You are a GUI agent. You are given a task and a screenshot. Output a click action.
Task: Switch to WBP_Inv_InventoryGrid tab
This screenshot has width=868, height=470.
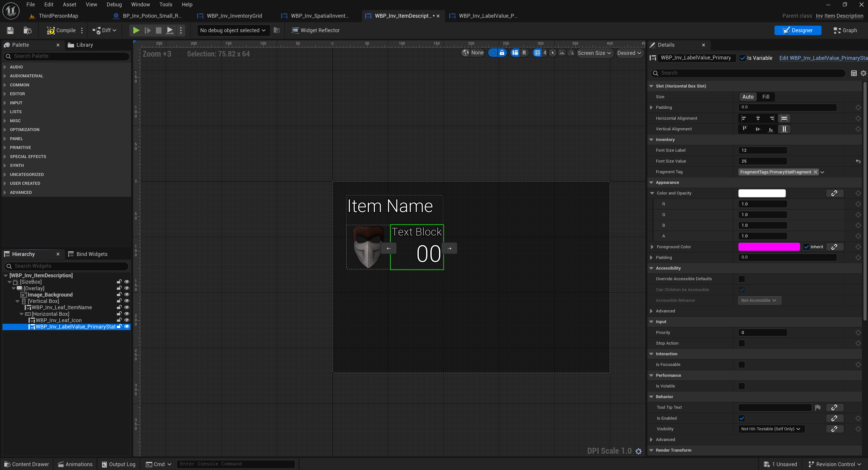(234, 16)
